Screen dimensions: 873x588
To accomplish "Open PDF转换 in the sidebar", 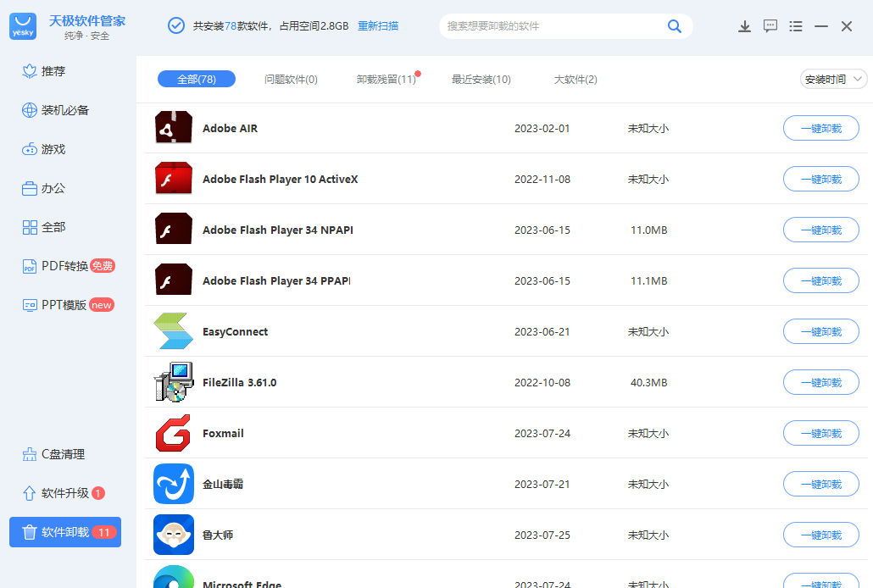I will [69, 266].
